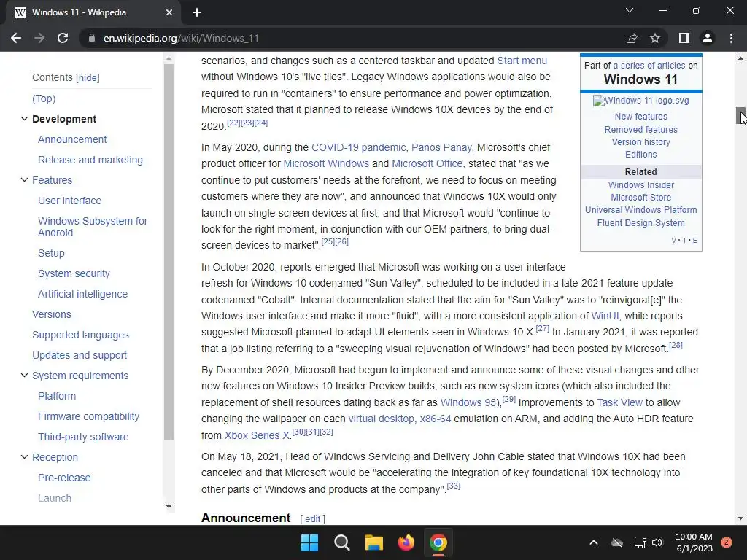The image size is (747, 560).
Task: Launch Firefox from the taskbar
Action: tap(406, 542)
